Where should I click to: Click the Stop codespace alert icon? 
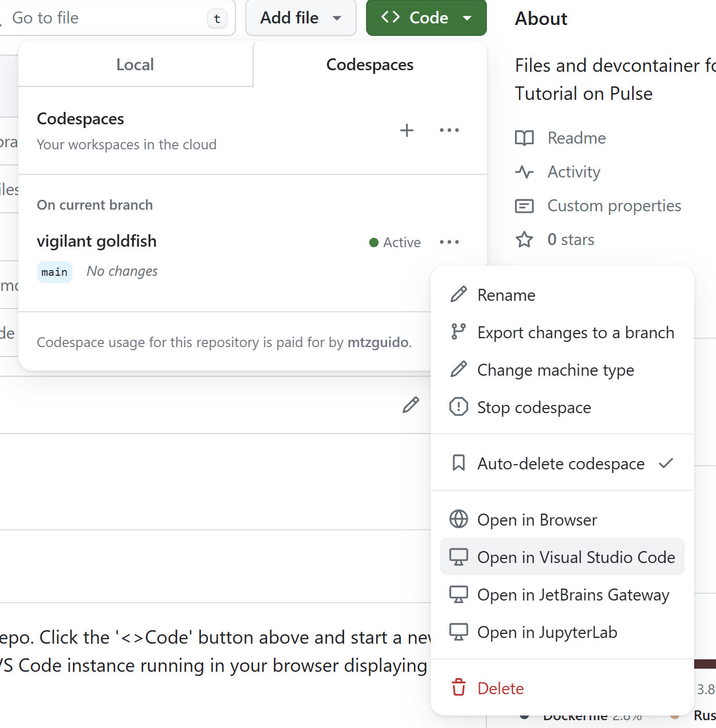(x=459, y=406)
